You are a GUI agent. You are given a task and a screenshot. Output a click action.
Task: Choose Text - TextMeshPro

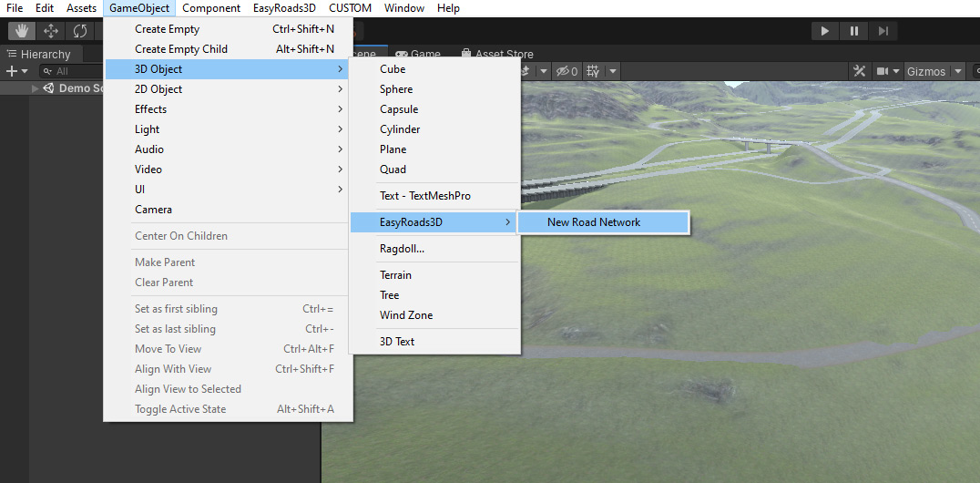[x=434, y=196]
